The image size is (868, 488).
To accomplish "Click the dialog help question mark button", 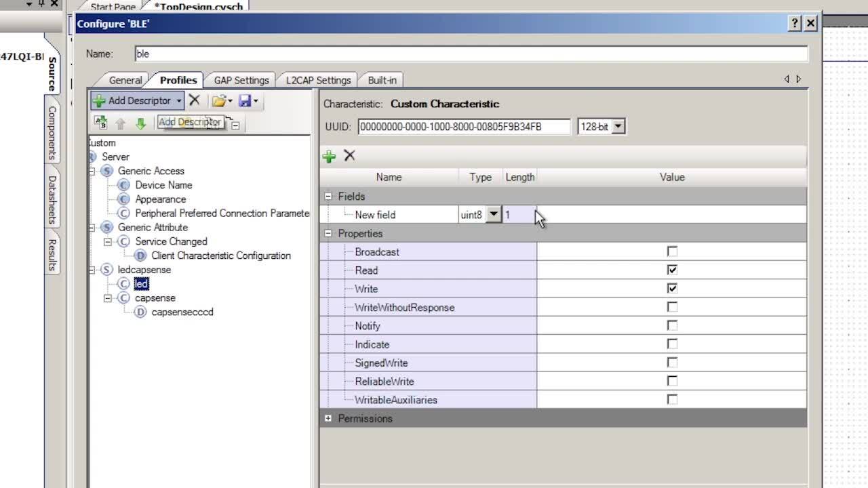I will (x=793, y=23).
